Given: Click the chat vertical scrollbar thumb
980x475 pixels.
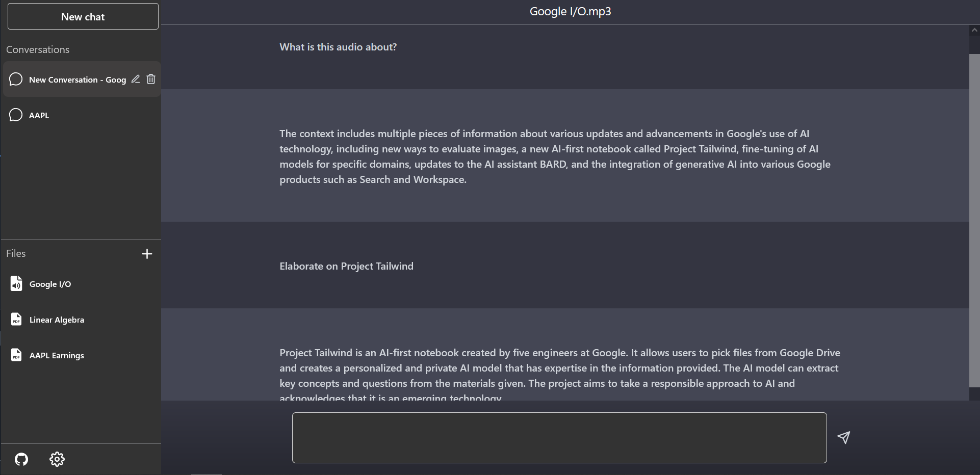Looking at the screenshot, I should tap(974, 219).
